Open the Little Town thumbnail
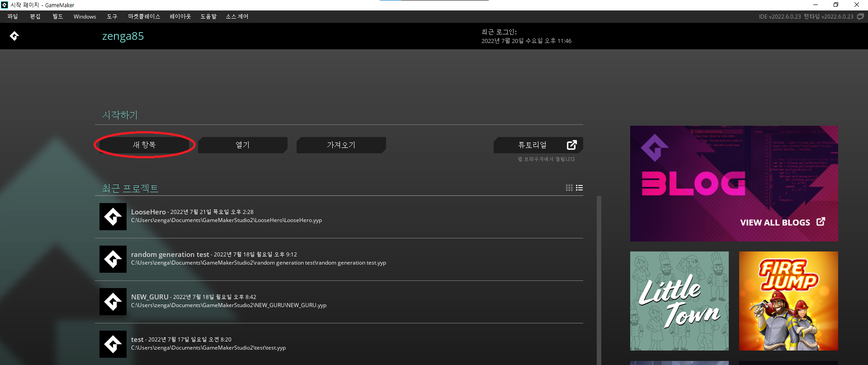This screenshot has height=365, width=868. point(679,301)
